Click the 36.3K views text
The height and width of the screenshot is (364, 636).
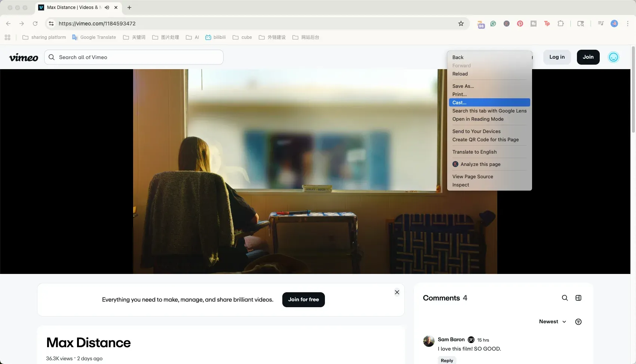point(59,358)
